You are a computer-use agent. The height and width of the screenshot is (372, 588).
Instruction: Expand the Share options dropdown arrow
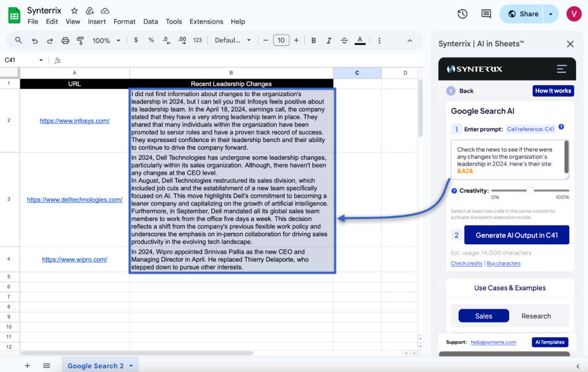pyautogui.click(x=551, y=14)
